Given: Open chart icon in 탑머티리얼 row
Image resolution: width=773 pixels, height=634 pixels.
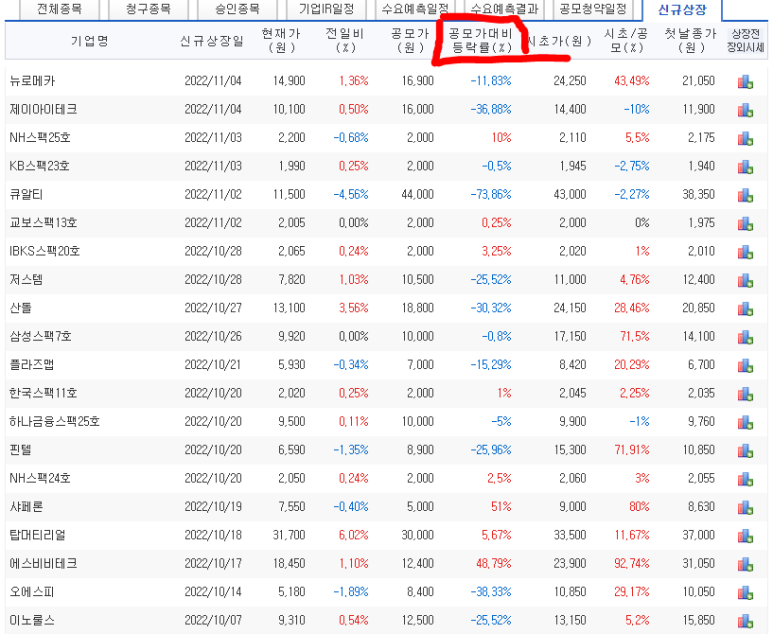Looking at the screenshot, I should [x=745, y=536].
